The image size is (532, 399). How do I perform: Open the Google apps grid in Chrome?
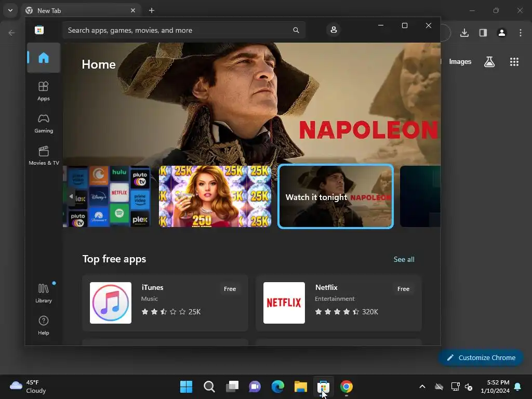point(514,62)
